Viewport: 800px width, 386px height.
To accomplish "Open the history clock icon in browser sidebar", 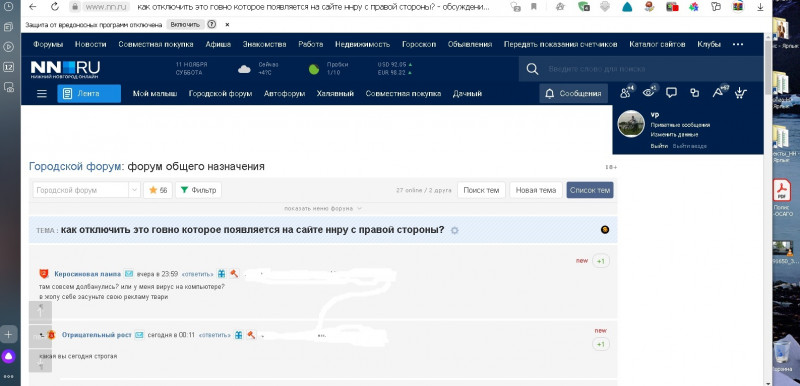I will 8,8.
